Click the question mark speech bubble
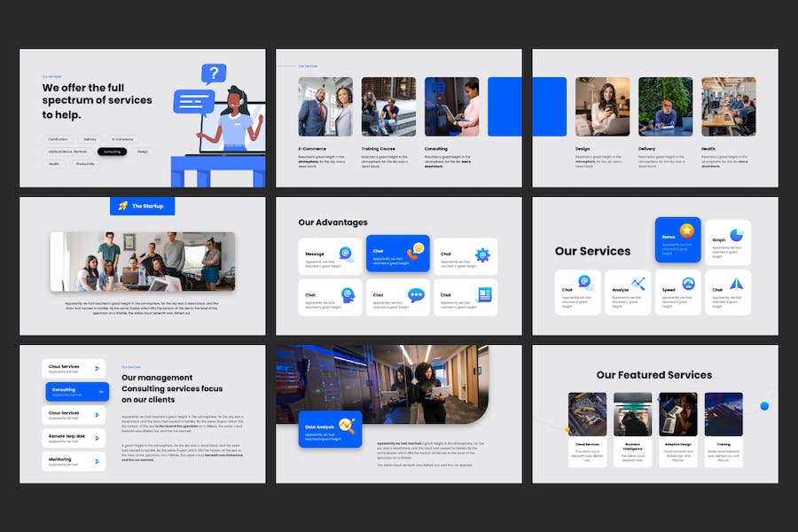This screenshot has height=532, width=798. point(213,74)
